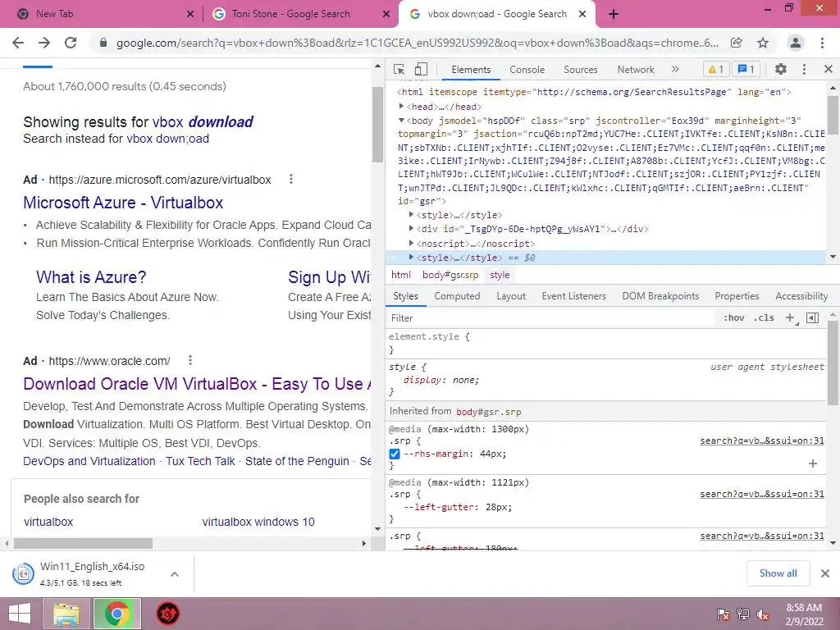Image resolution: width=840 pixels, height=630 pixels.
Task: Open the blue messages counter
Action: click(746, 69)
